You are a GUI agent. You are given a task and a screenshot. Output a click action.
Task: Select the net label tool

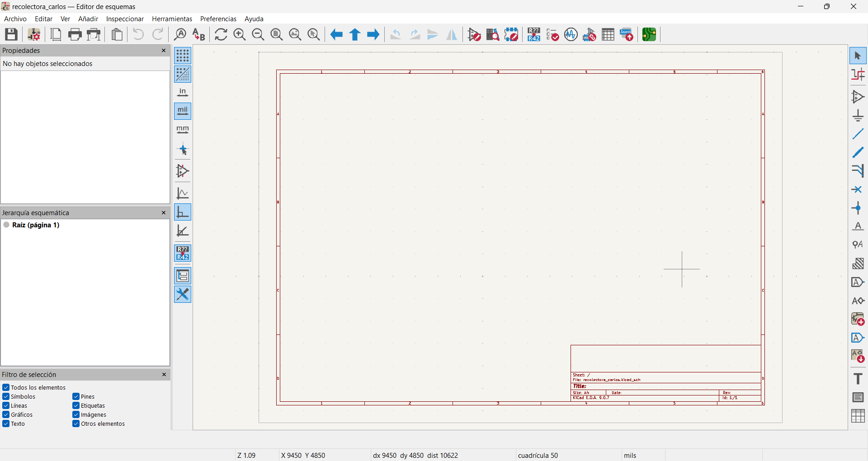858,226
